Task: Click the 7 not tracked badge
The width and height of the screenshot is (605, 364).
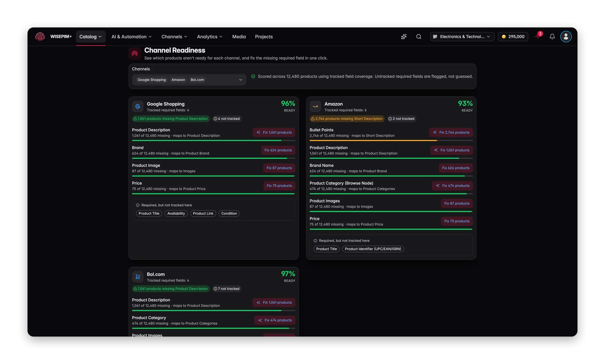Action: click(x=226, y=289)
